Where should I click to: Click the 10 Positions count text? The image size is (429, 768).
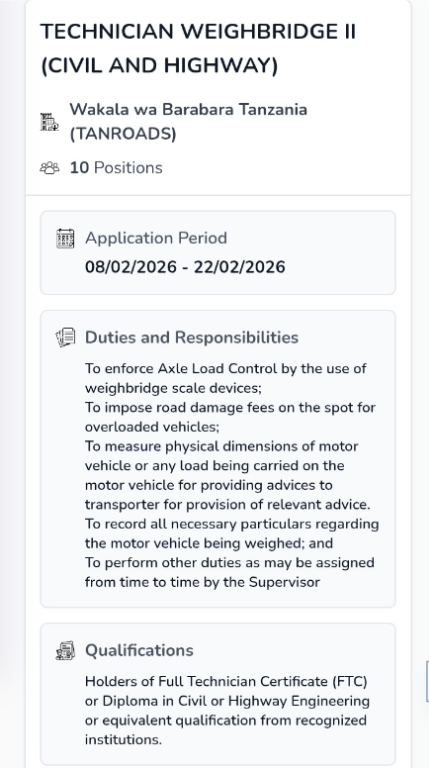(x=116, y=168)
